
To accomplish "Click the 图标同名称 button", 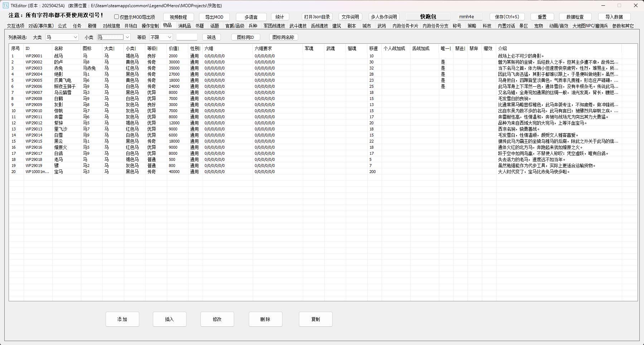I will click(x=283, y=37).
